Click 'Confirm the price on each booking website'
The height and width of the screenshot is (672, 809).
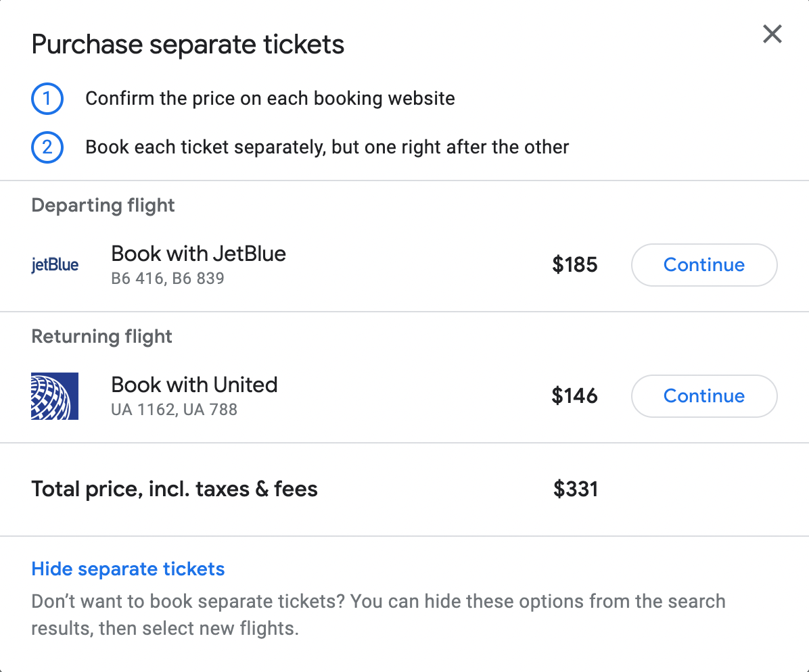click(x=270, y=99)
